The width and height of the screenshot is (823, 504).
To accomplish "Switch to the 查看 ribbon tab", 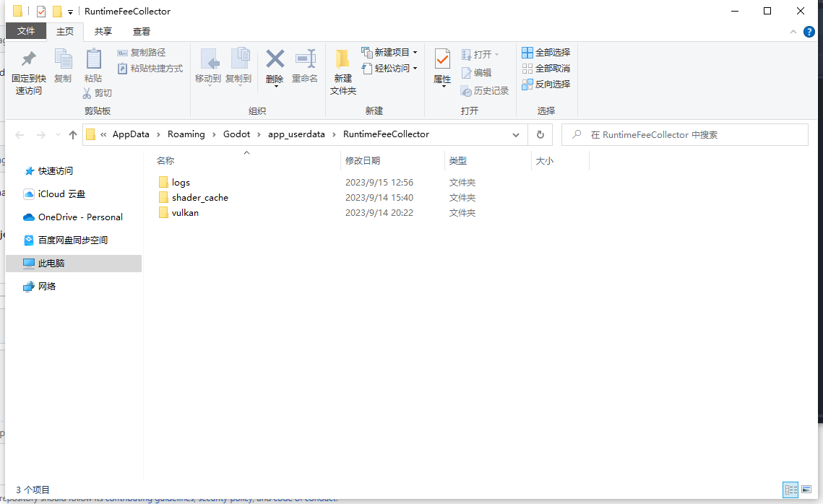I will [142, 31].
